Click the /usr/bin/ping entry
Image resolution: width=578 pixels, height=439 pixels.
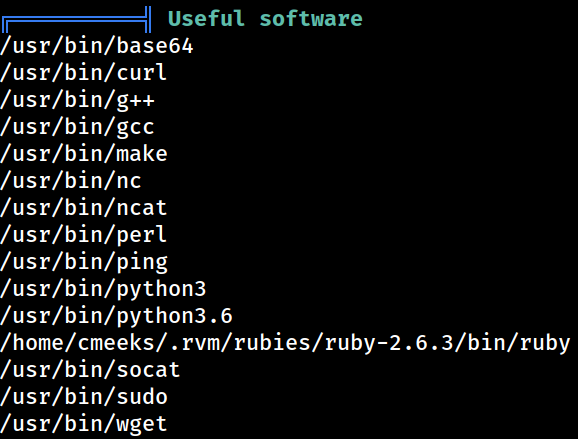tap(84, 262)
